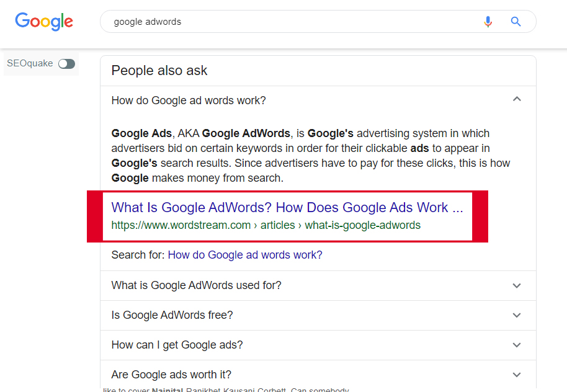The width and height of the screenshot is (567, 392).
Task: Click the wordstream.com URL breadcrumb
Action: coord(266,225)
